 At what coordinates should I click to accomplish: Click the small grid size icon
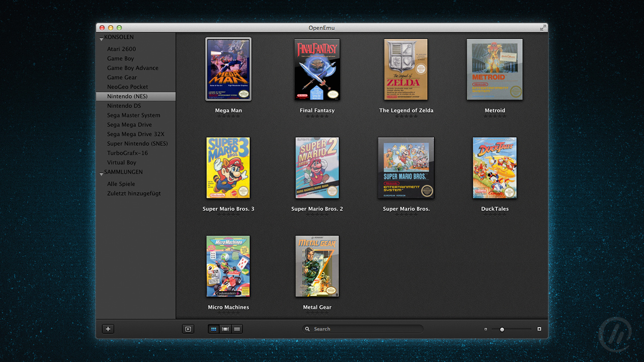[486, 329]
